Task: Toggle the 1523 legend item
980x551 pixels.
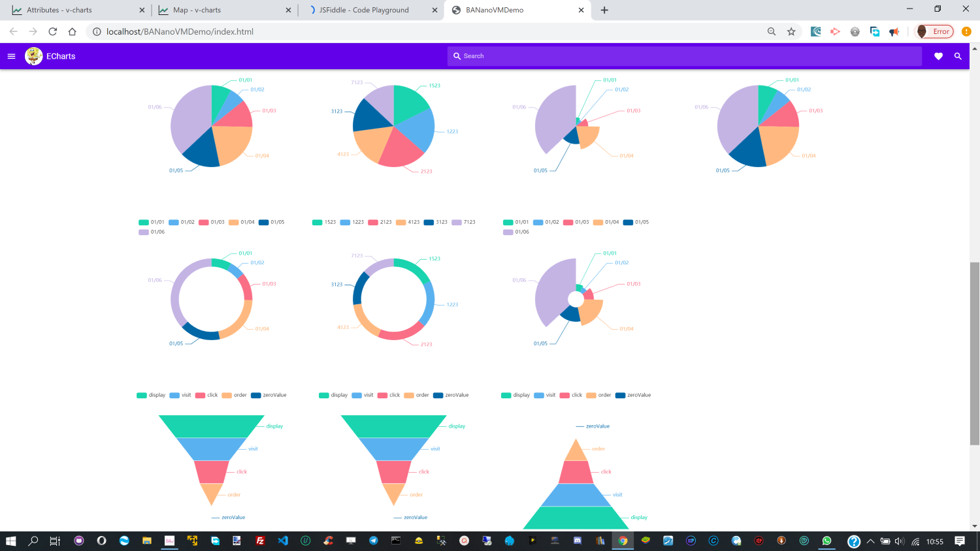Action: (x=324, y=223)
